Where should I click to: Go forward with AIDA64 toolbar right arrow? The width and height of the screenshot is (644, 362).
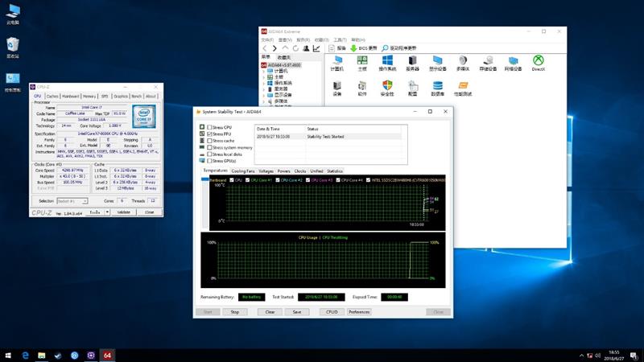(275, 48)
